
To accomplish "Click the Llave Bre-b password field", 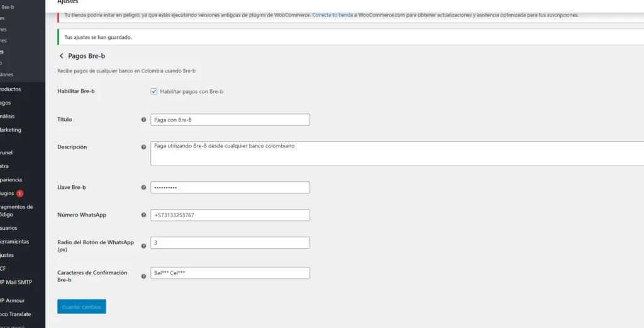I will point(230,188).
